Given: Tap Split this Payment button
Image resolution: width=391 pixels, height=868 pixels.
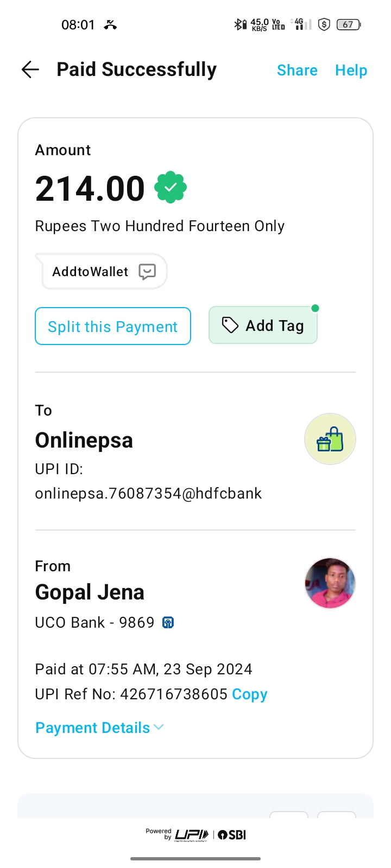Looking at the screenshot, I should pyautogui.click(x=113, y=326).
